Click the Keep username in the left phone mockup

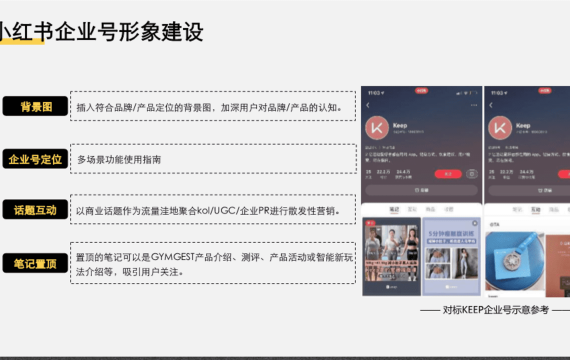(400, 125)
